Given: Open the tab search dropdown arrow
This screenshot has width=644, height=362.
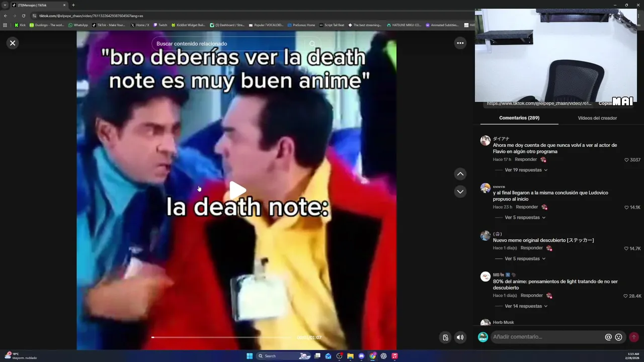Looking at the screenshot, I should (5, 5).
